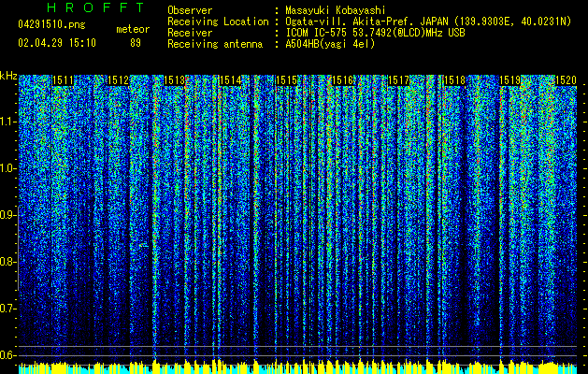
Task: Click the 1517 time marker
Action: pyautogui.click(x=398, y=80)
